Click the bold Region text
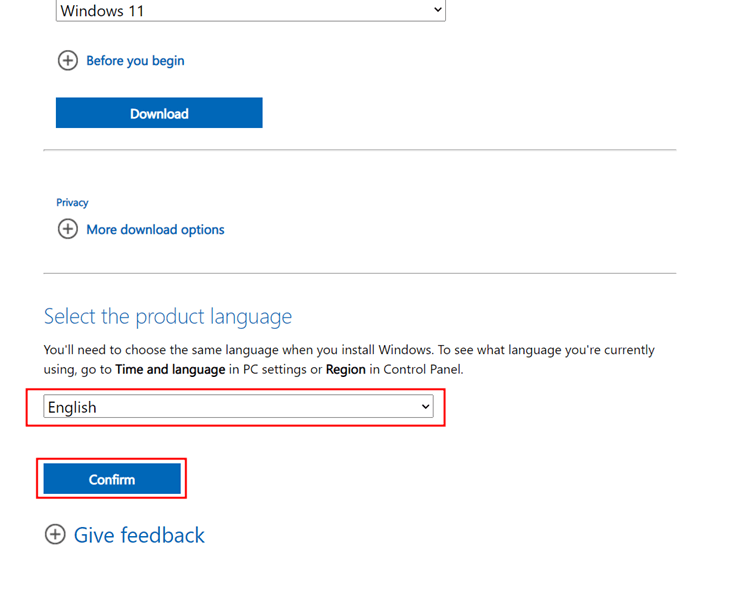 point(346,369)
